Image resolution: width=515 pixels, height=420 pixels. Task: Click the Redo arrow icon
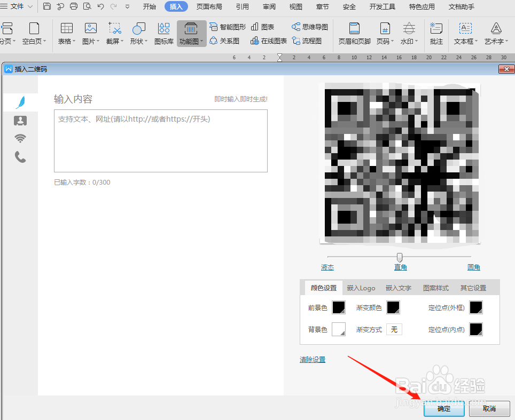(x=114, y=6)
